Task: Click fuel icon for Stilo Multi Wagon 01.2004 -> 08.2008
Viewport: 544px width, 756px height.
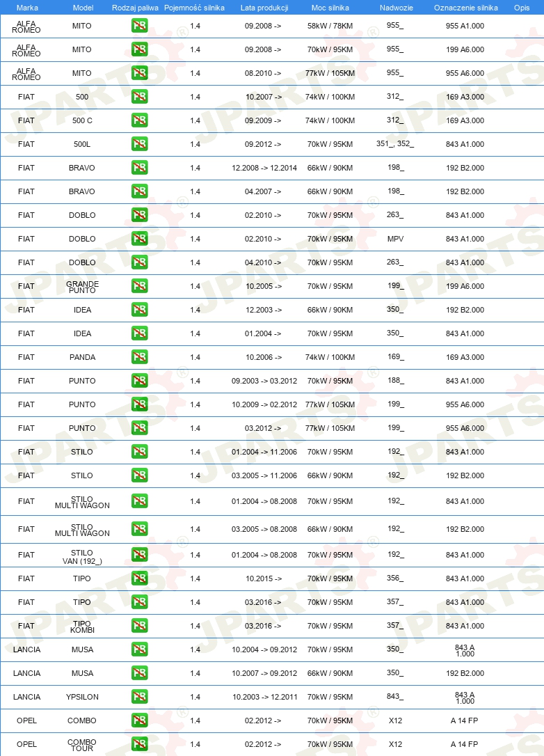Action: [140, 501]
